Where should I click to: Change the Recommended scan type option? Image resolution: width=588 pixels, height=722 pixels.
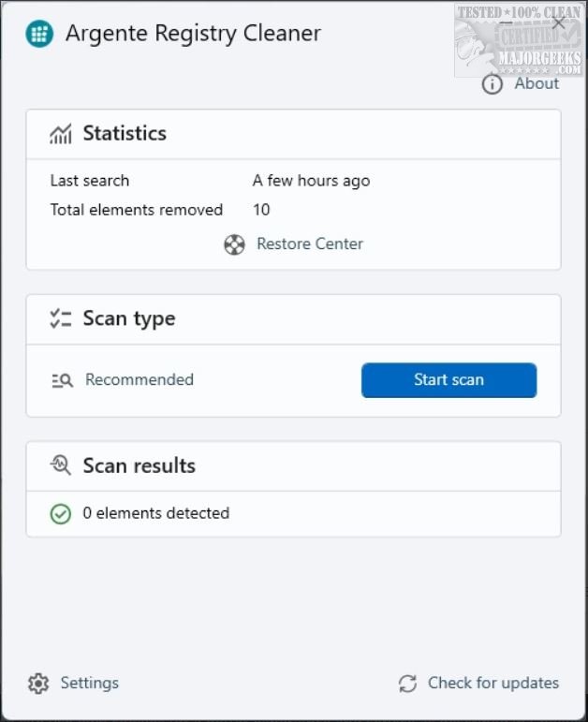coord(140,379)
